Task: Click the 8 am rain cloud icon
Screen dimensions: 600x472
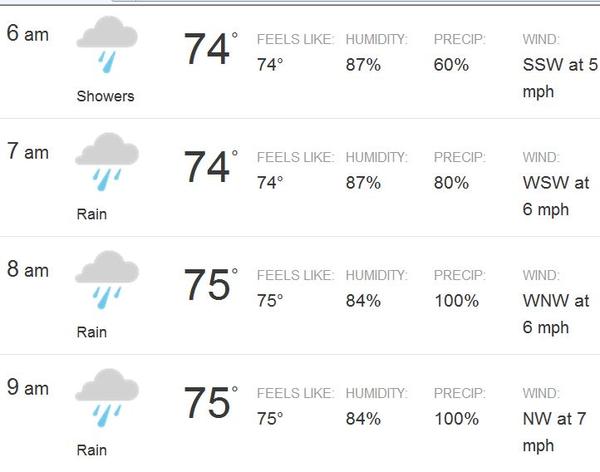Action: point(107,280)
